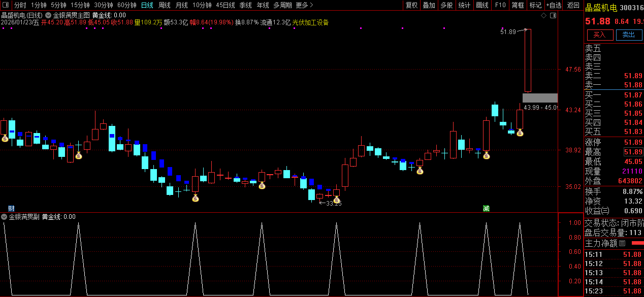Toggle 叠加 overlay mode
This screenshot has width=644, height=297.
pos(429,5)
